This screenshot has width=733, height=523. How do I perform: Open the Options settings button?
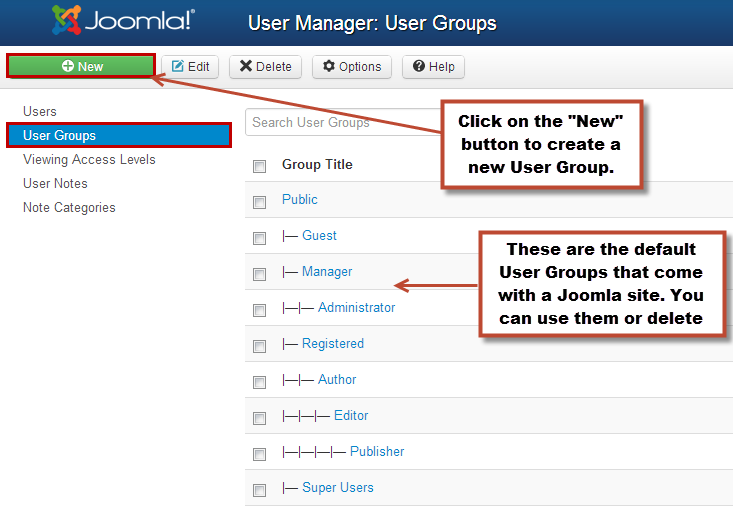click(352, 67)
